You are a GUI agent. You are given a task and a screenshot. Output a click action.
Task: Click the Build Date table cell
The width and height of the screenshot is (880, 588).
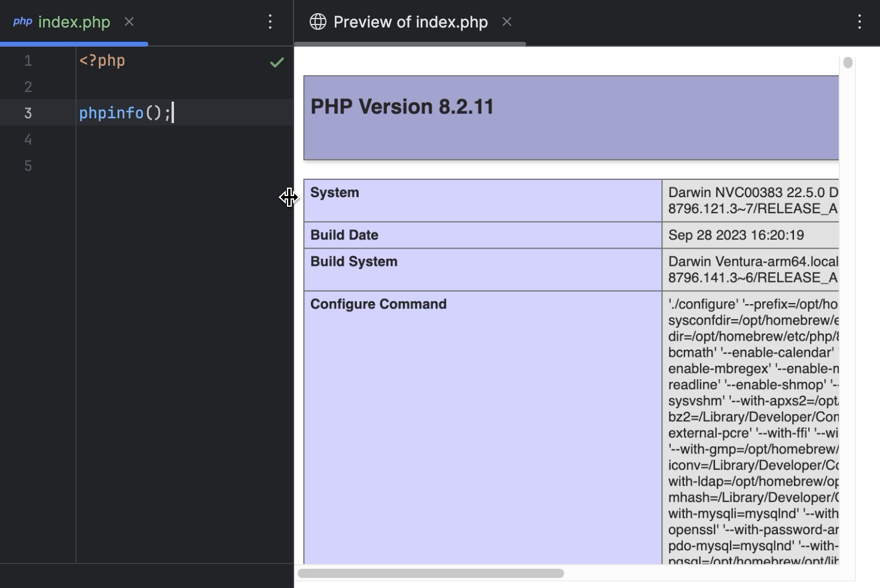tap(344, 235)
